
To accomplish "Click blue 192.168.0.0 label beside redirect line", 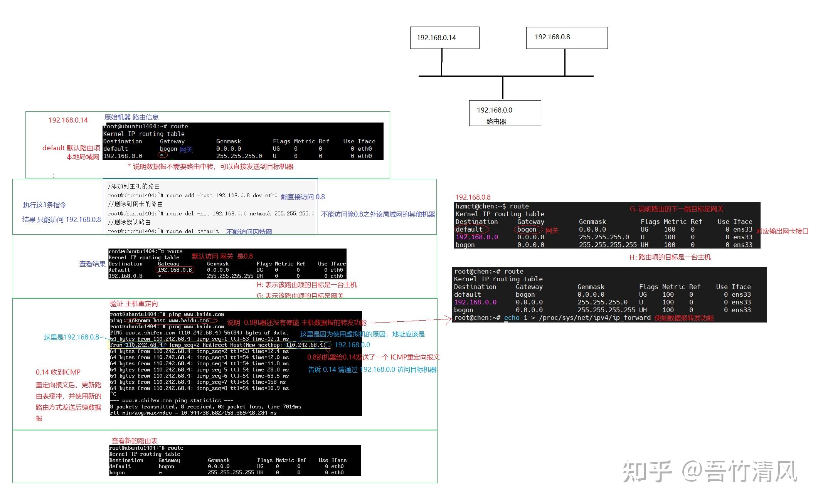I will coord(352,345).
